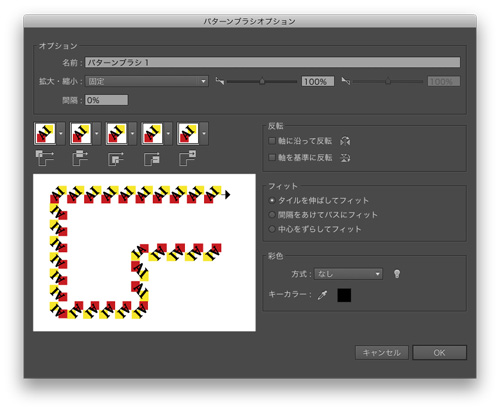The height and width of the screenshot is (411, 500).
Task: Click the inner corner tile icon
Action: (x=116, y=158)
